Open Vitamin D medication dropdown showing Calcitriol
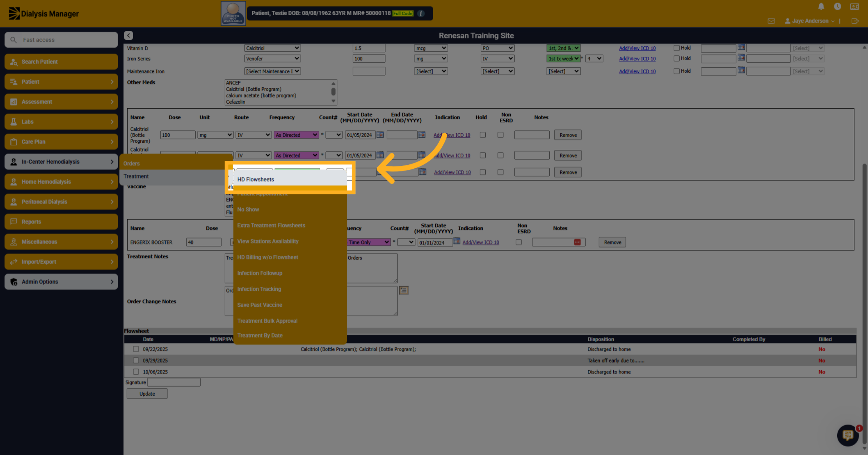This screenshot has height=455, width=868. tap(272, 48)
